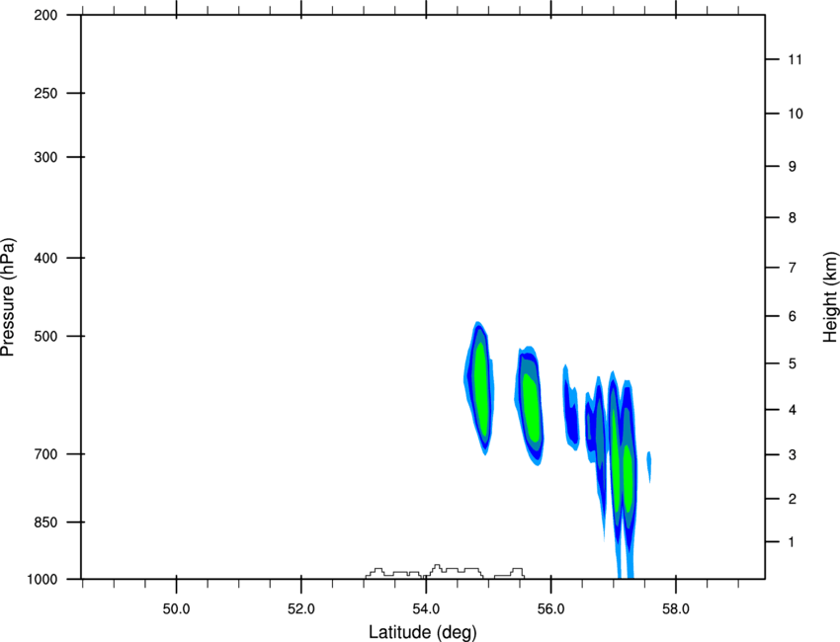This screenshot has width=840, height=642.
Task: Click the 250 pressure tick label
Action: coord(45,93)
